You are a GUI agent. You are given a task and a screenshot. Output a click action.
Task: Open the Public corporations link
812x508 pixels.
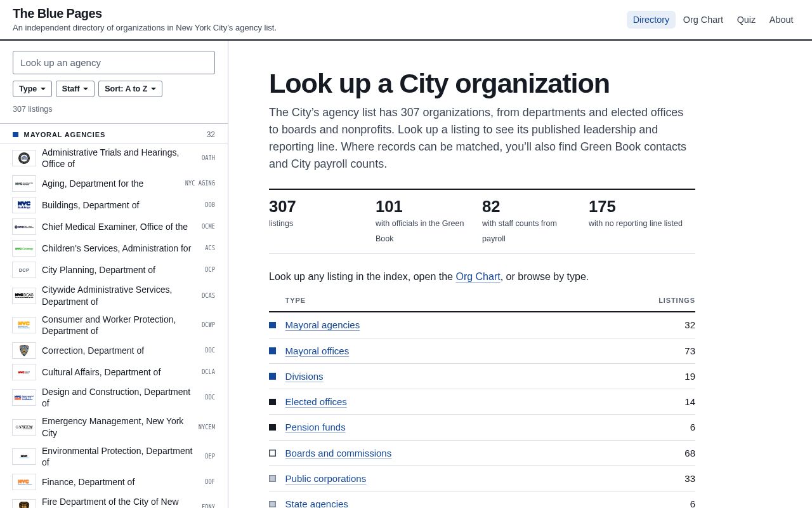(x=325, y=479)
